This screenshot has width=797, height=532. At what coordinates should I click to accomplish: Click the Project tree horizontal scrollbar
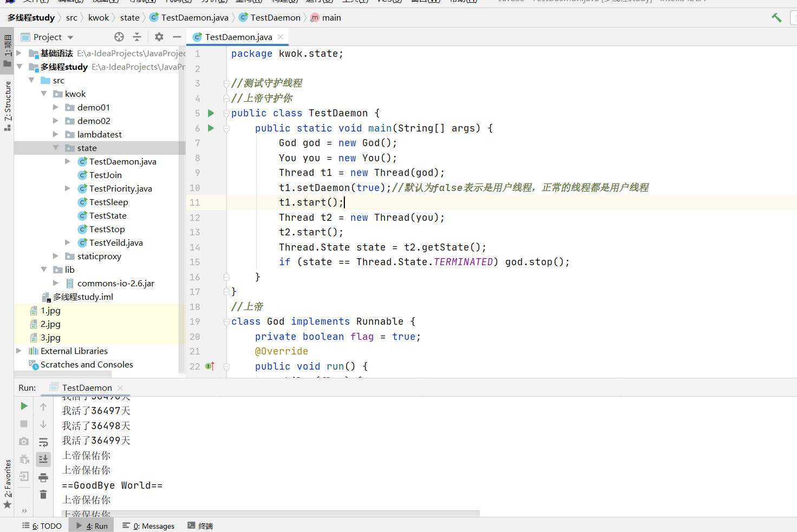pyautogui.click(x=63, y=373)
